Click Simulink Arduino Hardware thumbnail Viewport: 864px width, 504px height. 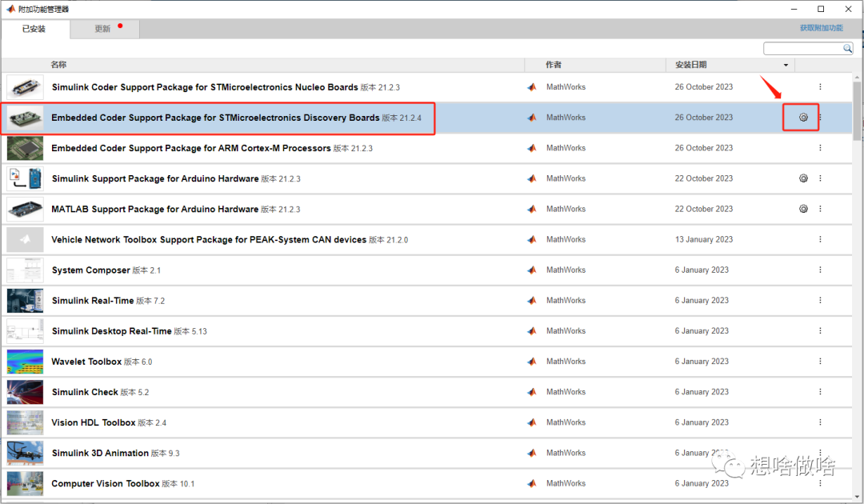click(26, 178)
